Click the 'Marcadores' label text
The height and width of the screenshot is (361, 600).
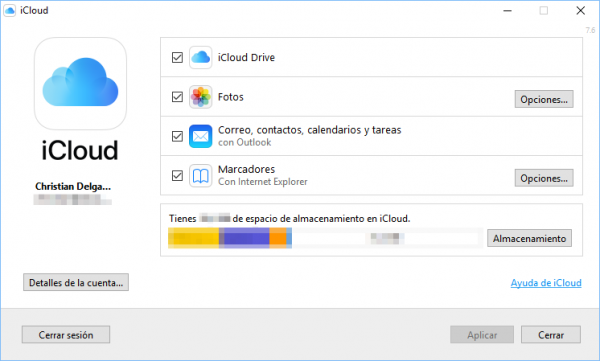point(246,169)
